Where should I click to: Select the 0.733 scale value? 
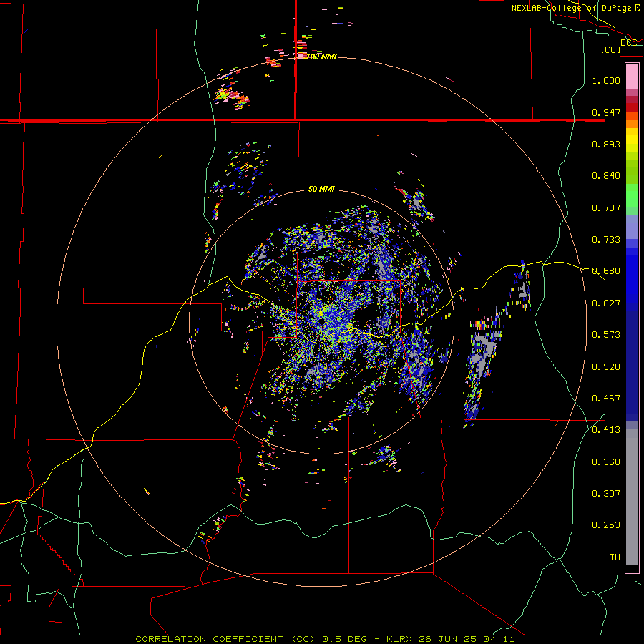pos(606,240)
